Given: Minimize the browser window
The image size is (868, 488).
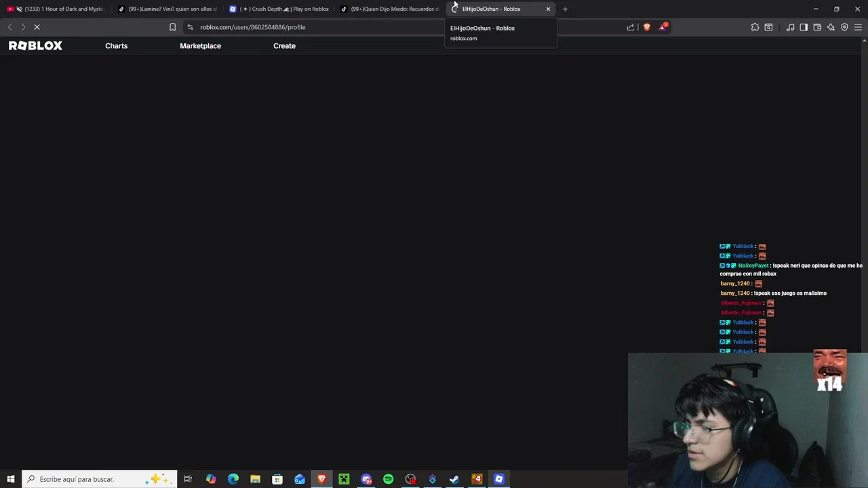Looking at the screenshot, I should point(816,9).
